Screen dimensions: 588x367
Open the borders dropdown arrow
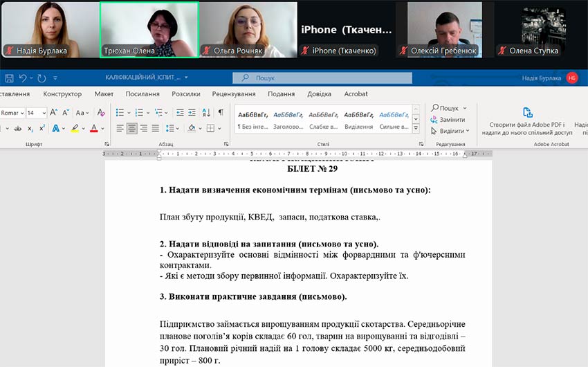(219, 129)
